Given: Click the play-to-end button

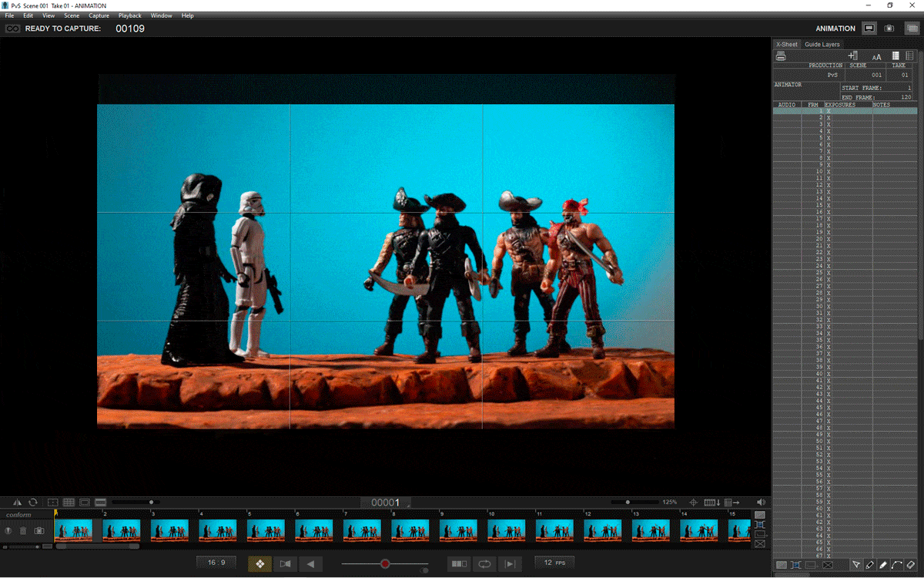Looking at the screenshot, I should 510,564.
